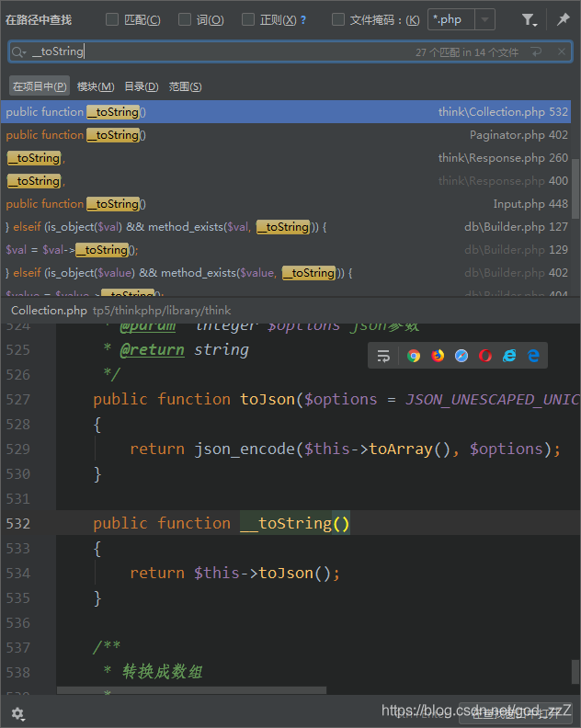Select result Paginator.php 402
The height and width of the screenshot is (728, 581).
286,135
